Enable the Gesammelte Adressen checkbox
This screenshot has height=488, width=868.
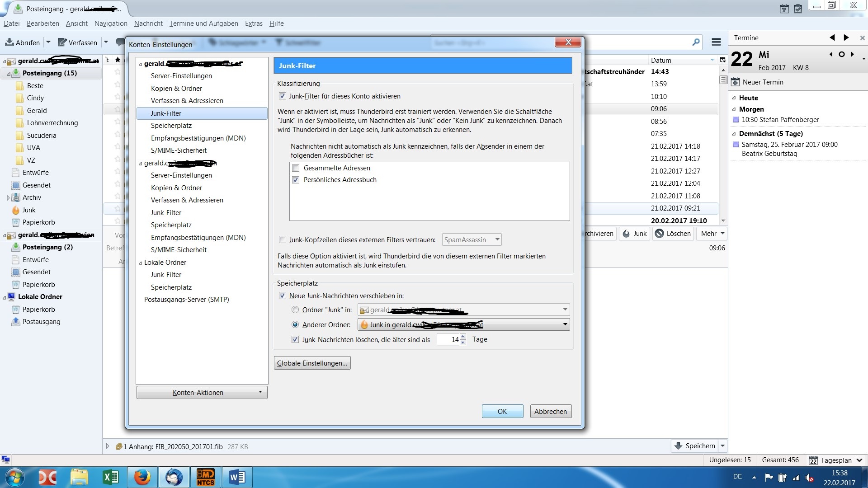tap(296, 168)
